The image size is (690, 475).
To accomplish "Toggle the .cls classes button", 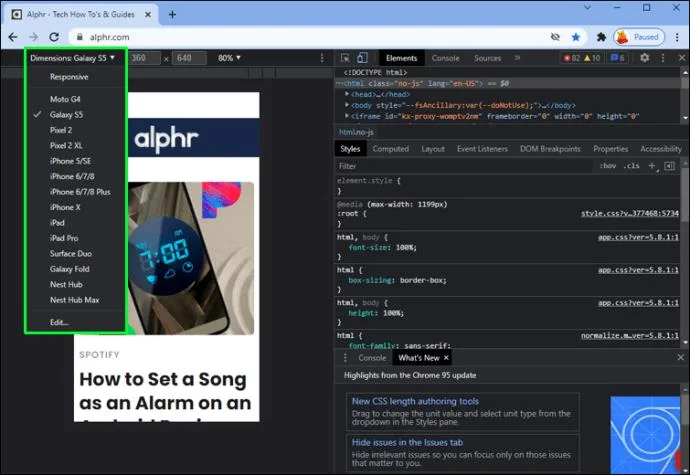I will tap(631, 166).
